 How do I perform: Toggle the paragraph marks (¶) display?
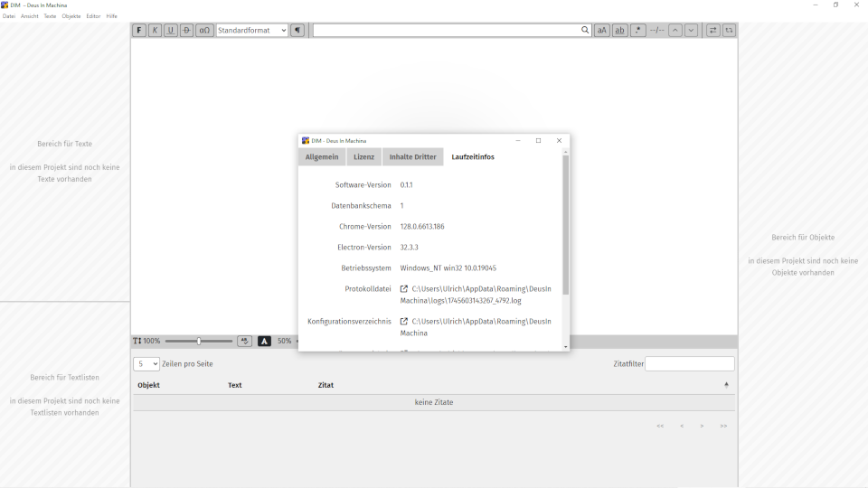pos(297,31)
